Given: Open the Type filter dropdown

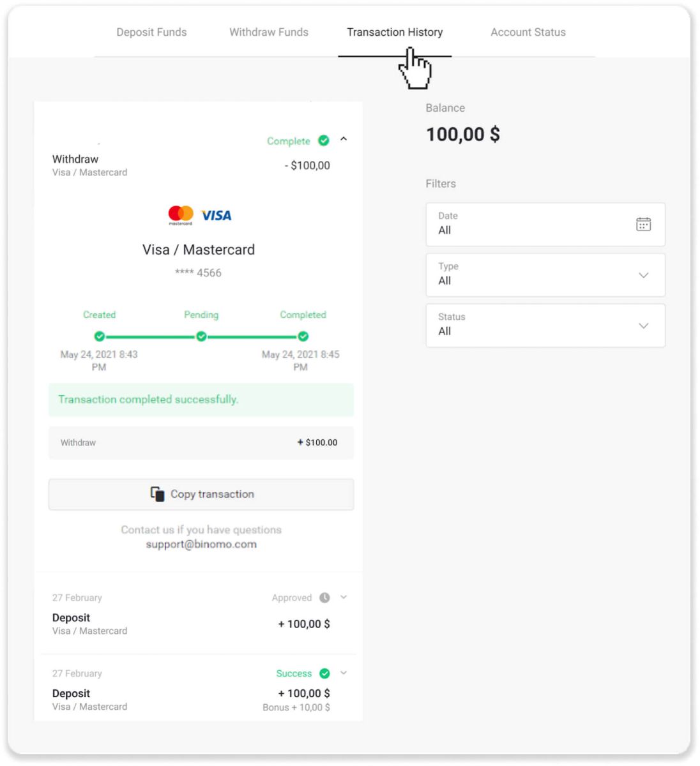Looking at the screenshot, I should (643, 274).
